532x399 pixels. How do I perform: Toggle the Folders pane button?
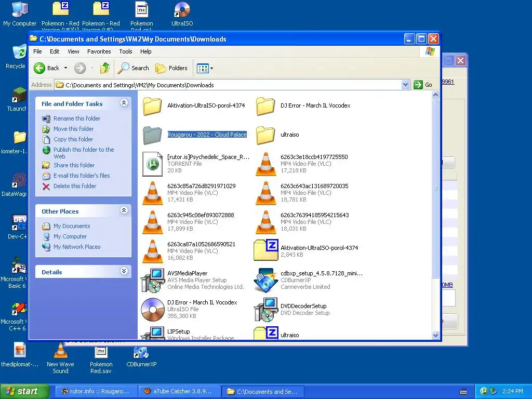(171, 68)
